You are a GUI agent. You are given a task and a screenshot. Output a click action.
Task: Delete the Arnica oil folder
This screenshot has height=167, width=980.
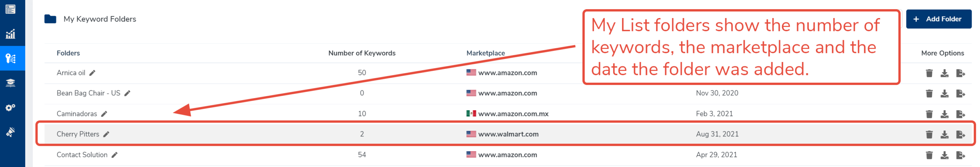click(x=929, y=73)
